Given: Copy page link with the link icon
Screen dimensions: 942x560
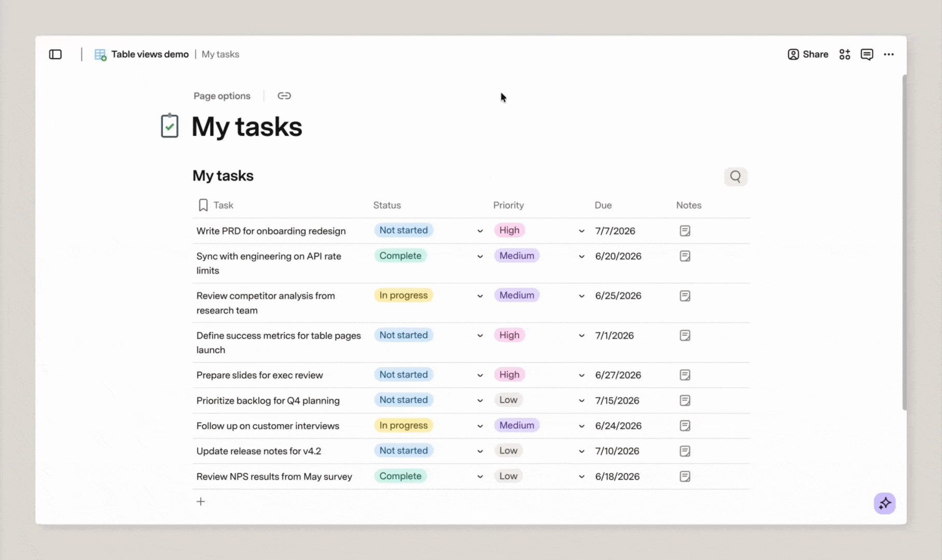Looking at the screenshot, I should 284,96.
